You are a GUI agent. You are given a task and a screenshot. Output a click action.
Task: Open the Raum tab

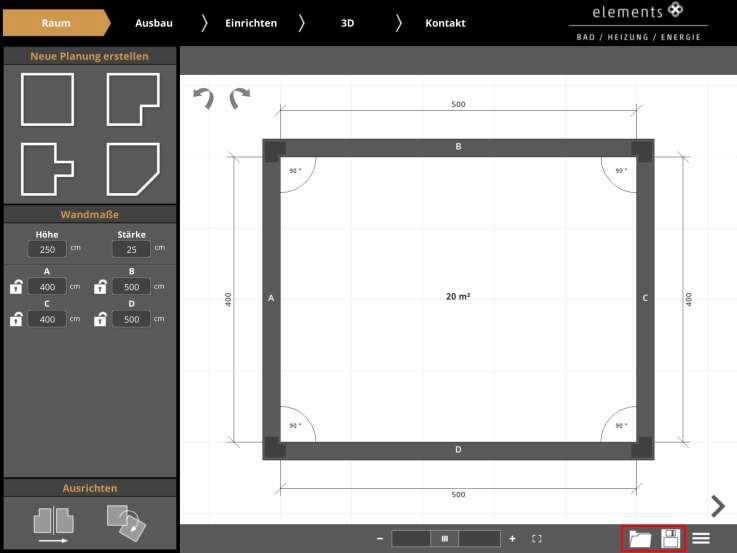click(x=56, y=23)
